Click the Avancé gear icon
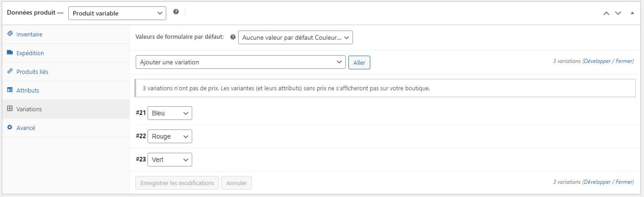This screenshot has width=644, height=197. (x=10, y=128)
